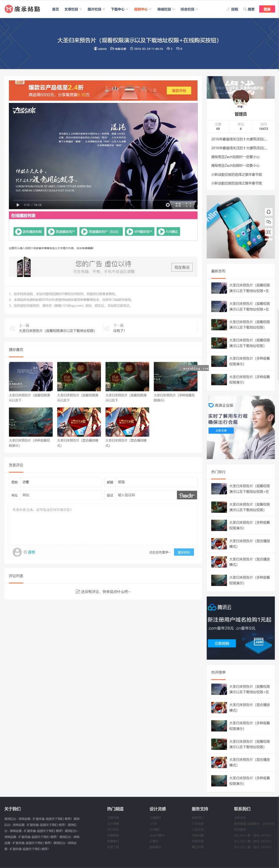Expand the 文章栏目 dropdown menu
This screenshot has width=279, height=868.
tap(73, 9)
